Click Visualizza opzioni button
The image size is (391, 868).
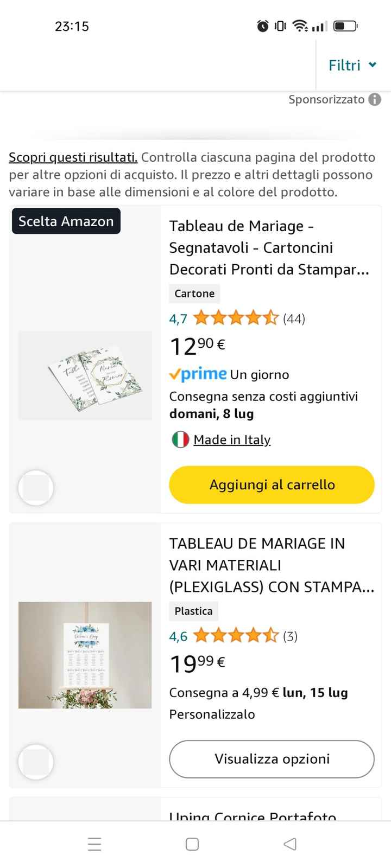pos(272,759)
